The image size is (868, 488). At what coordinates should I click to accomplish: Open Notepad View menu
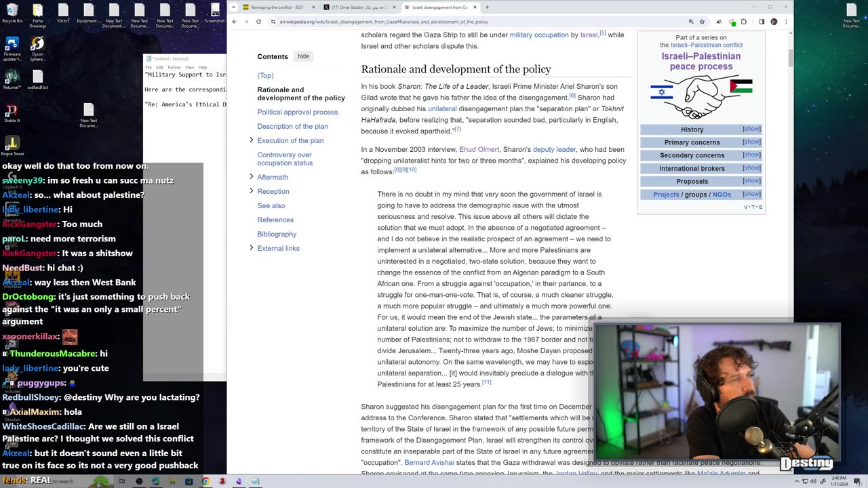pyautogui.click(x=189, y=68)
